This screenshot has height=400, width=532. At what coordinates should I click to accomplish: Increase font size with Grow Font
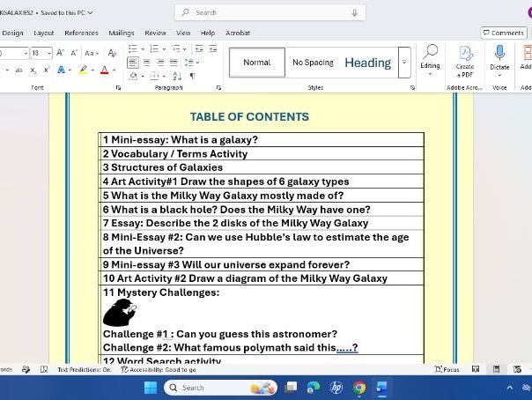[x=60, y=53]
